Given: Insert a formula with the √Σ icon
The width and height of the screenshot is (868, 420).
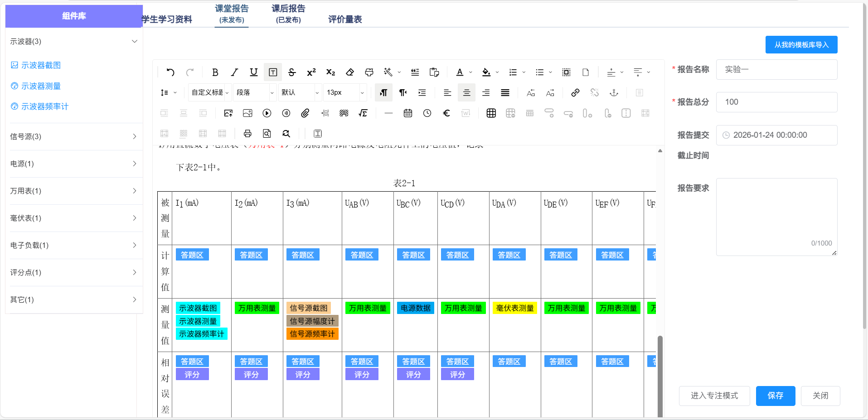Looking at the screenshot, I should pyautogui.click(x=363, y=113).
